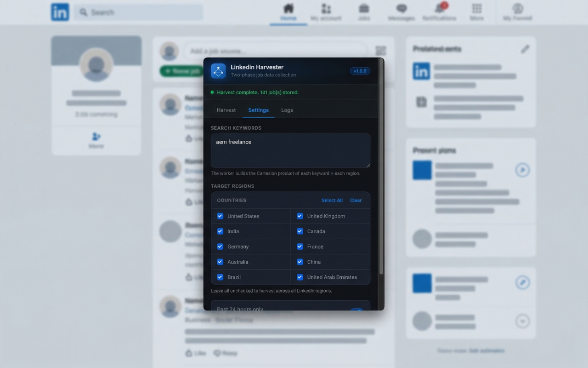Click the green button under the post composer

pyautogui.click(x=182, y=71)
